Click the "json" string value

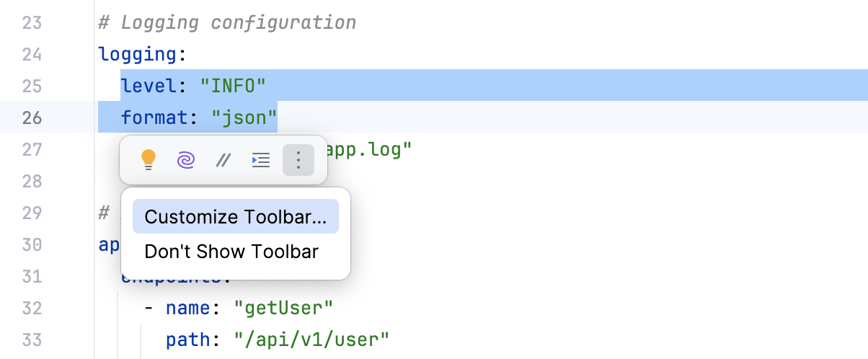click(244, 118)
